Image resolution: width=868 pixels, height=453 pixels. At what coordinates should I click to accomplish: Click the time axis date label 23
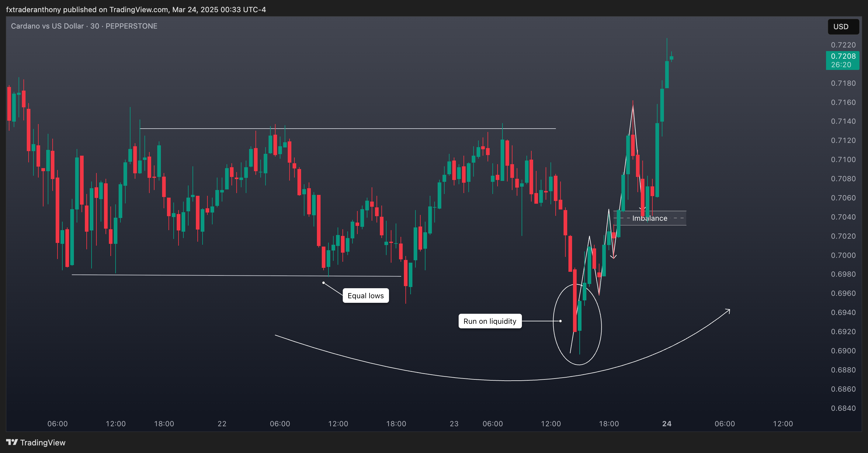click(454, 424)
